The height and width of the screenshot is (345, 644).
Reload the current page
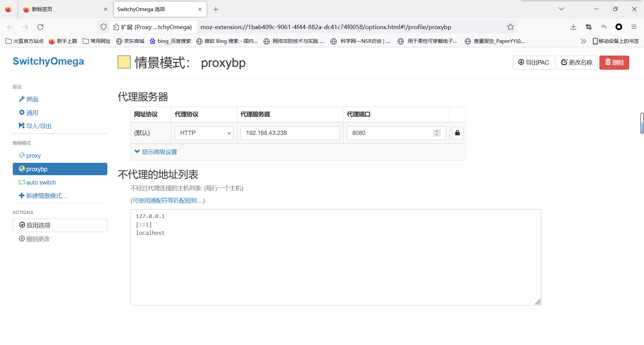[40, 27]
